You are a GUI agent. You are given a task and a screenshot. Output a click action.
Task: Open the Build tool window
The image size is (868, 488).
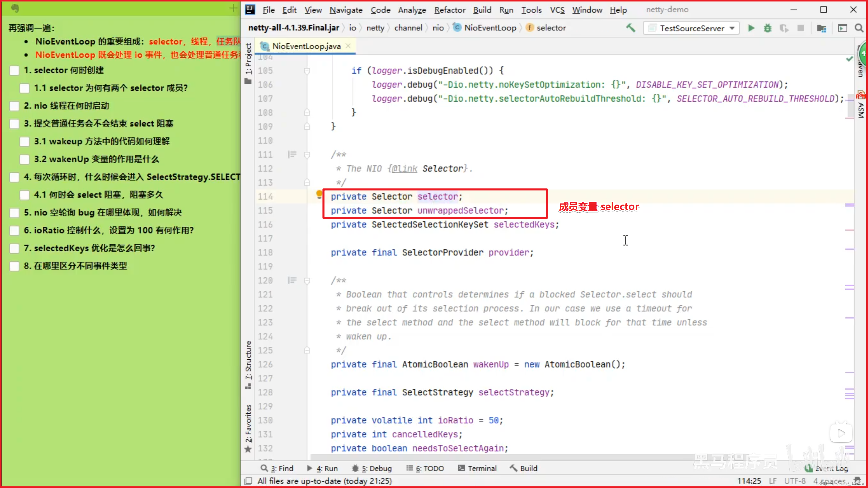(524, 468)
